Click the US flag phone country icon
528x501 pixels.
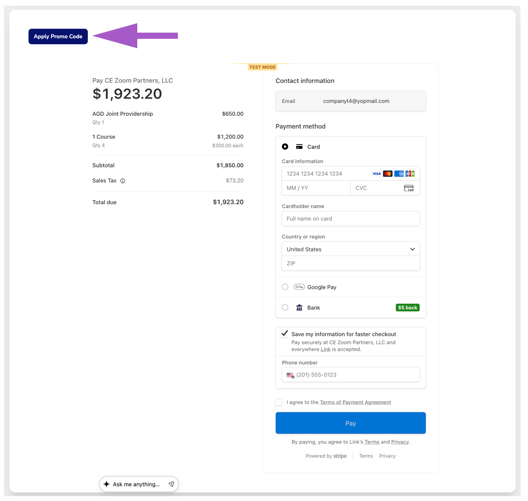click(290, 375)
